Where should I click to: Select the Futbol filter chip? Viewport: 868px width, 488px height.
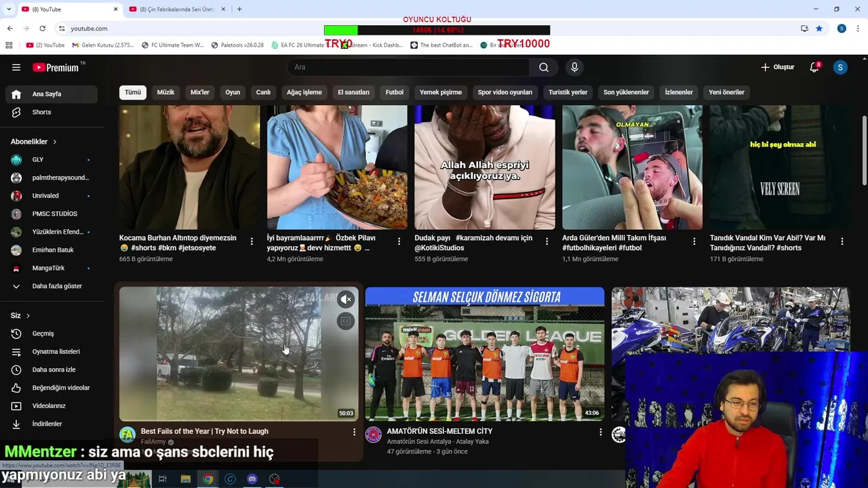coord(395,92)
